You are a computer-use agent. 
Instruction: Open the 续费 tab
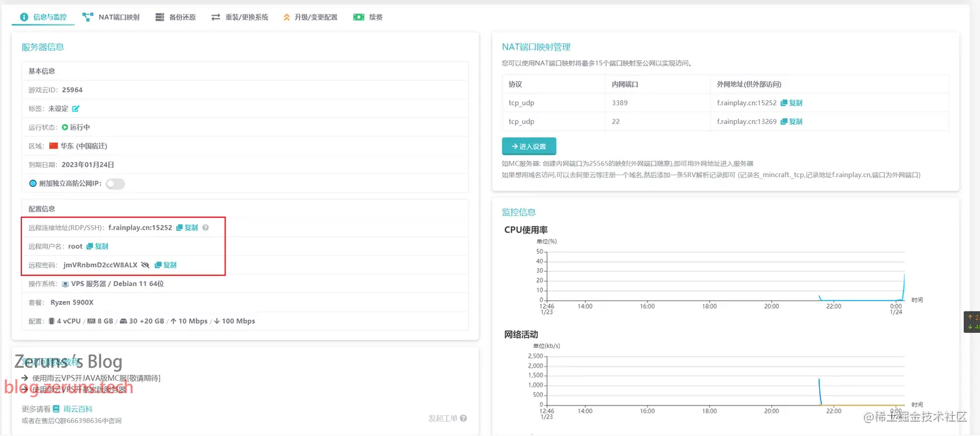point(368,17)
